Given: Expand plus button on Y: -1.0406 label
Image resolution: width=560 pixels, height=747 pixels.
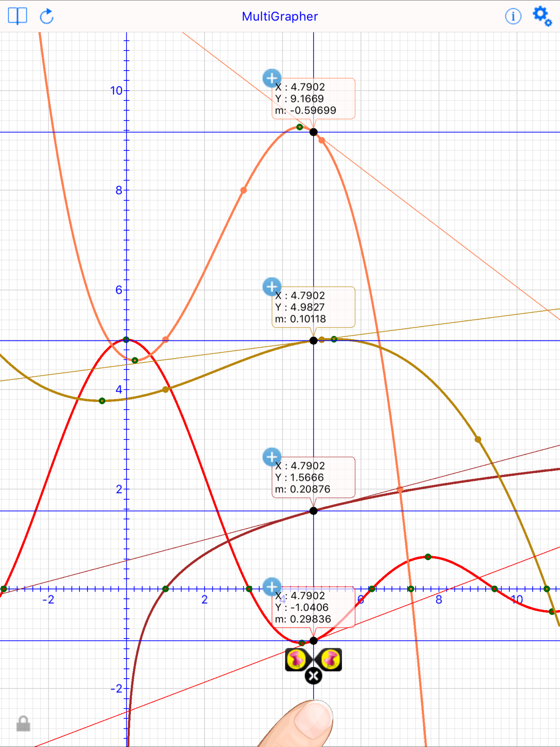Looking at the screenshot, I should (272, 586).
